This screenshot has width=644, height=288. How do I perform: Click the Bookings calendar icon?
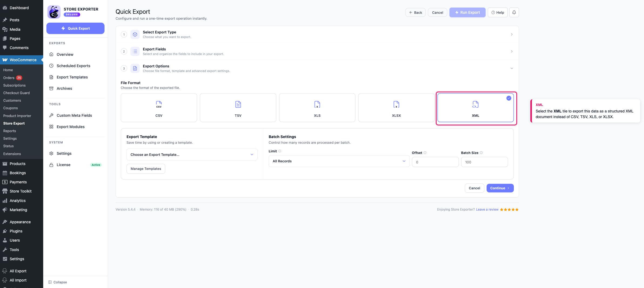pos(5,173)
